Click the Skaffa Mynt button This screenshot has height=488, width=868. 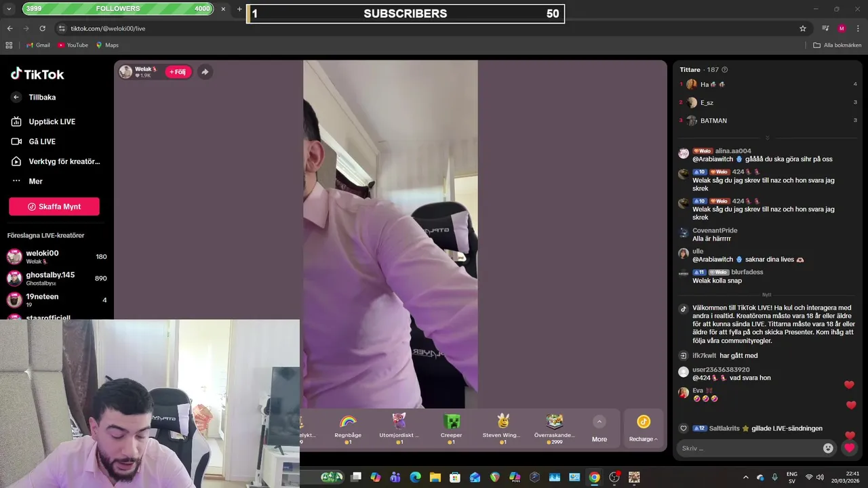[x=54, y=207]
